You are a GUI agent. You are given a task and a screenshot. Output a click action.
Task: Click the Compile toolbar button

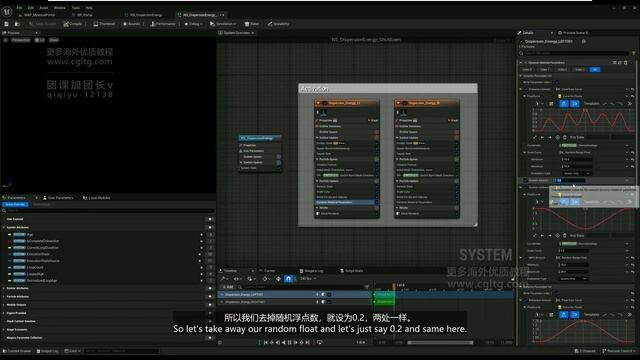[x=73, y=24]
